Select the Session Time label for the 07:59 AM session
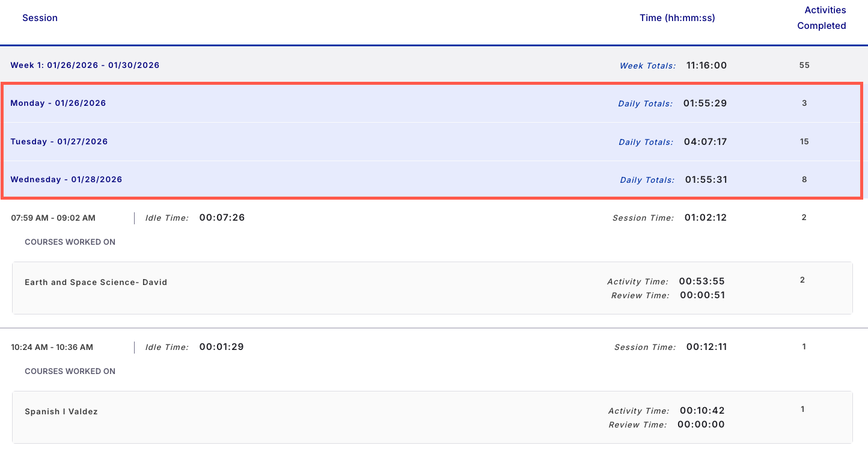 pos(643,218)
